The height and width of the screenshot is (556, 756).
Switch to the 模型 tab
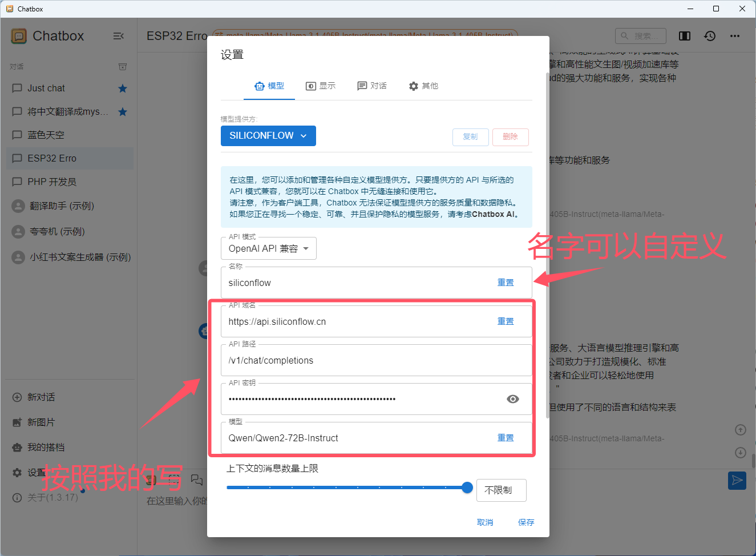point(269,86)
